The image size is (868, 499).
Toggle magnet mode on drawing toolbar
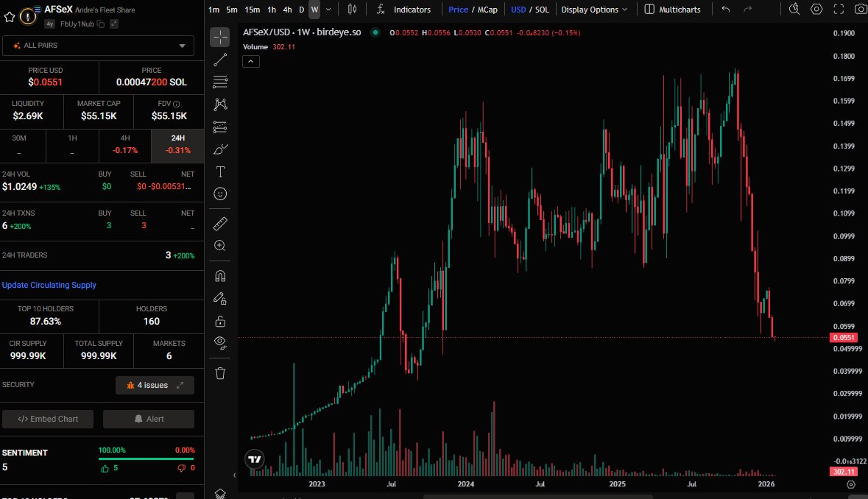pos(220,276)
